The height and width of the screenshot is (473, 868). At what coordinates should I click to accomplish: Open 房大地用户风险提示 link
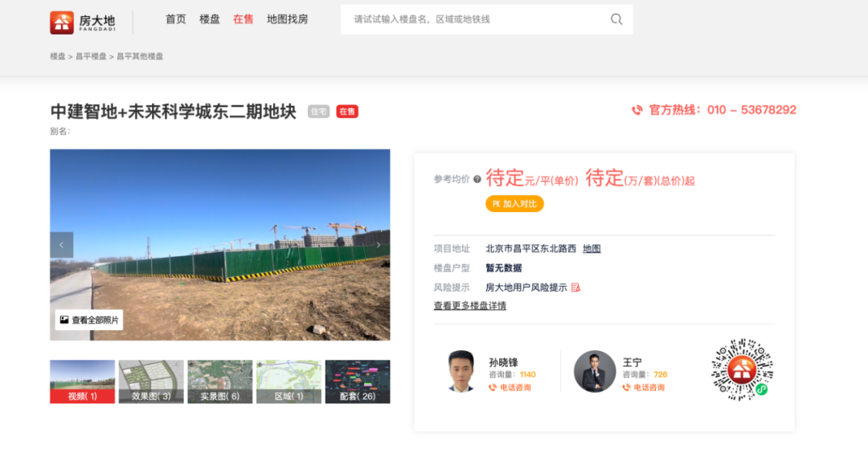click(526, 287)
